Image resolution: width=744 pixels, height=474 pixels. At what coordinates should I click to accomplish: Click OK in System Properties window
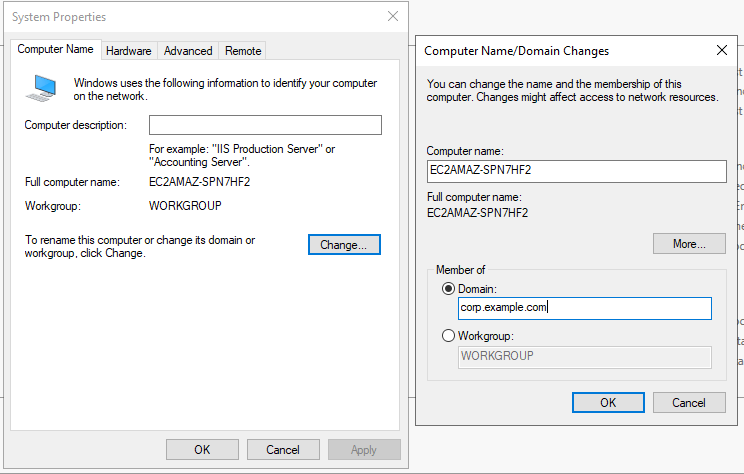[x=202, y=449]
